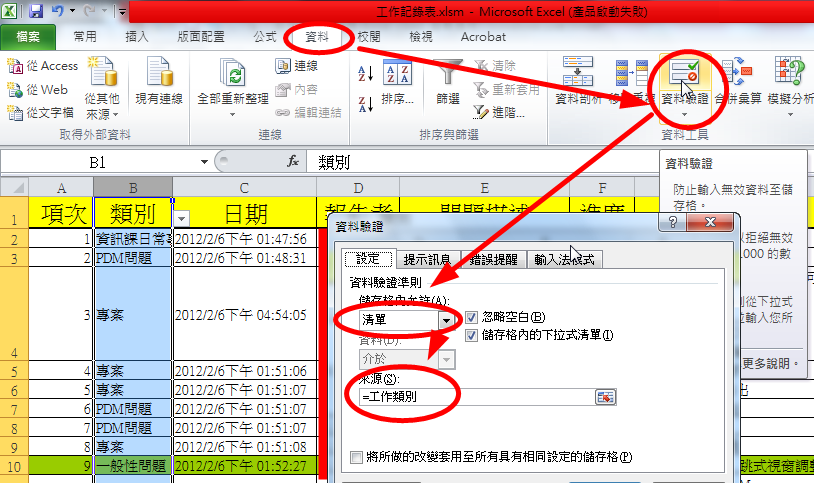
Task: Select the 輸入法模式 tab in dialog
Action: 564,259
